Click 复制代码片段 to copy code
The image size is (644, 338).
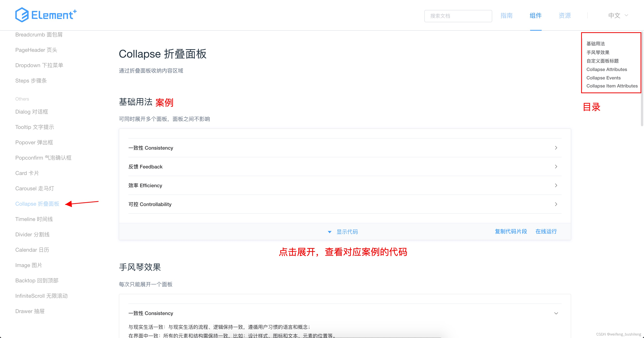coord(511,231)
